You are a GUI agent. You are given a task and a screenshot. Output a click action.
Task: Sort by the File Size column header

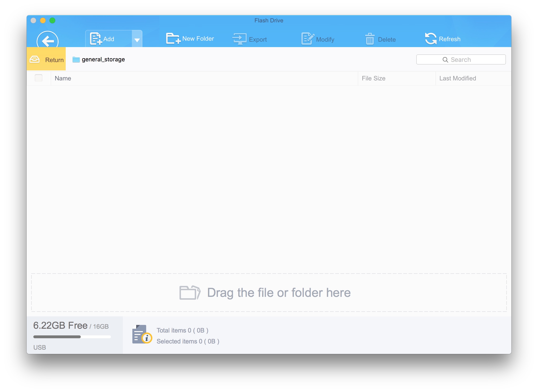point(373,78)
